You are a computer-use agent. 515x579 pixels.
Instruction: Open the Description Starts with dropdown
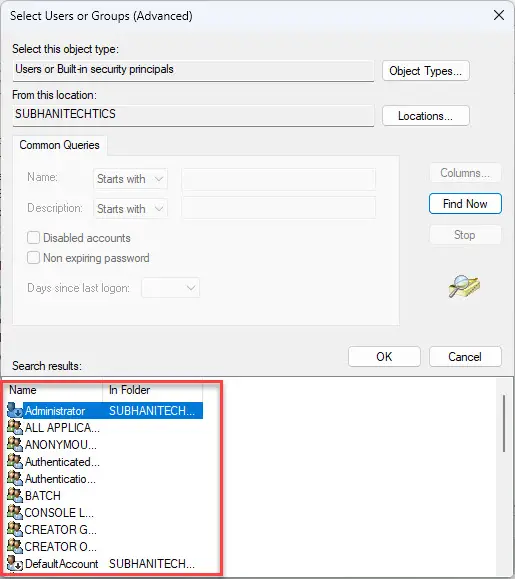[x=130, y=209]
